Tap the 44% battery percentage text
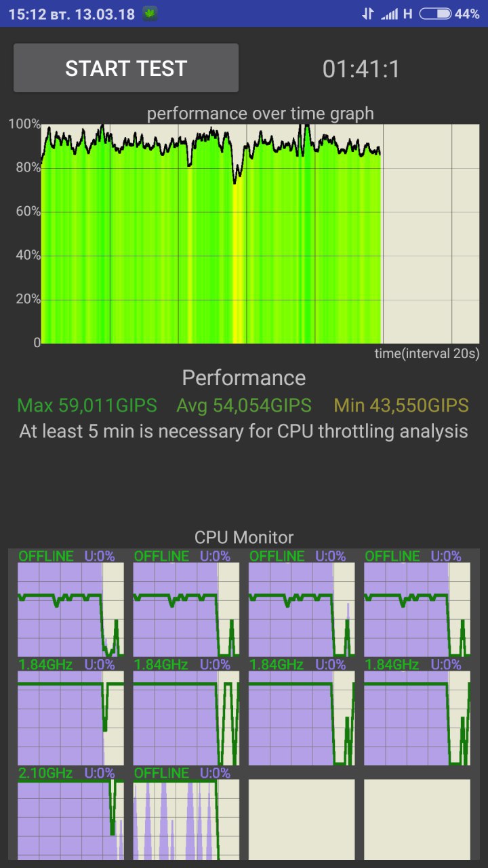 tap(467, 14)
